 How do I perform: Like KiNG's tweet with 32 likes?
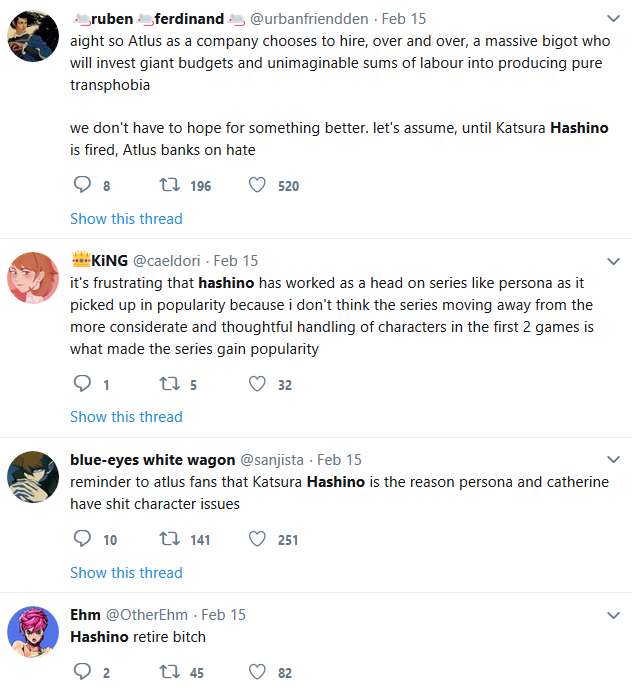pos(257,383)
